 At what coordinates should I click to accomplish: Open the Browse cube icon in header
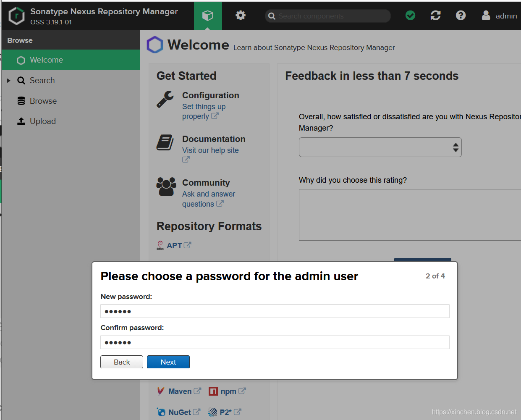click(208, 16)
